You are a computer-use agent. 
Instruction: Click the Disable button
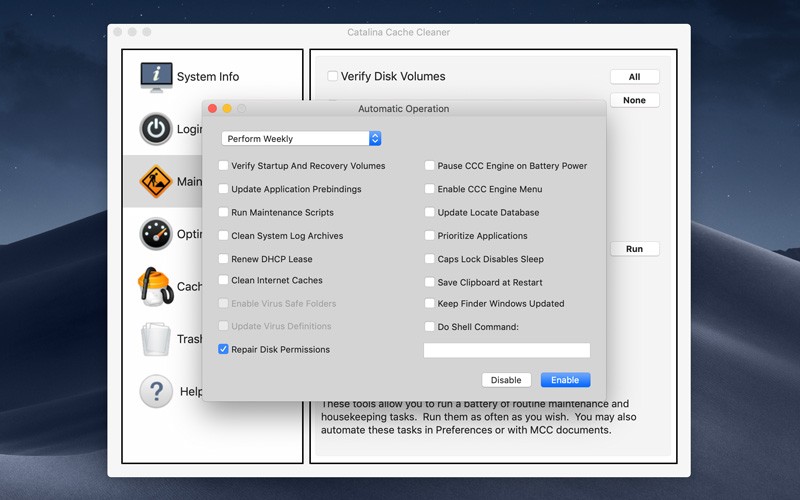(x=506, y=380)
